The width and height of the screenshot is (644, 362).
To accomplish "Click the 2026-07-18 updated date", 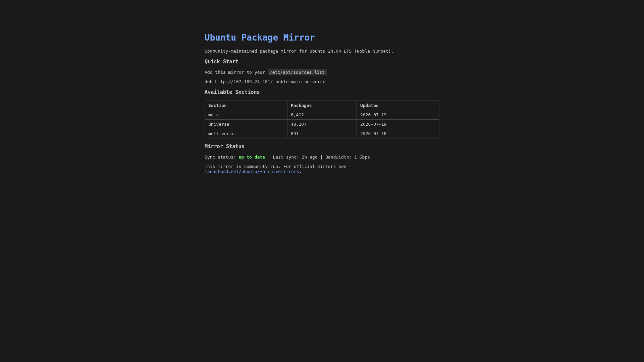I will point(373,134).
